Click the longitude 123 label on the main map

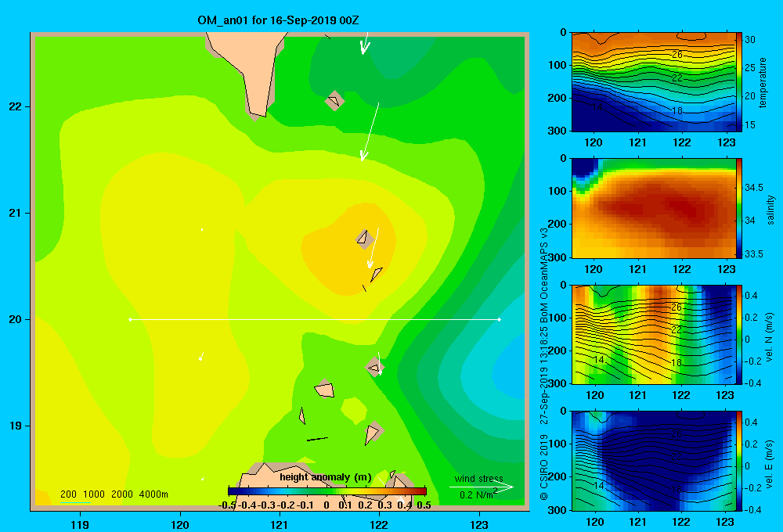(x=479, y=524)
